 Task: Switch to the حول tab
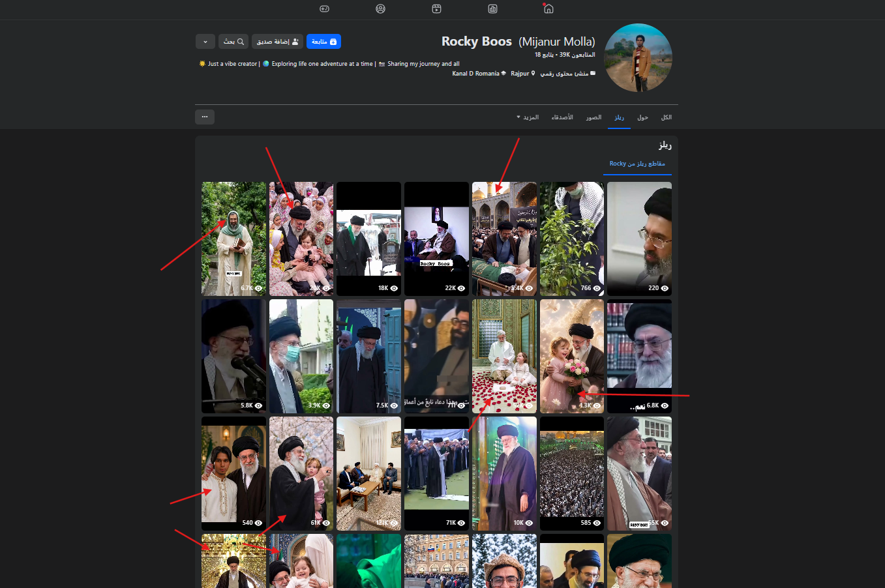coord(642,117)
